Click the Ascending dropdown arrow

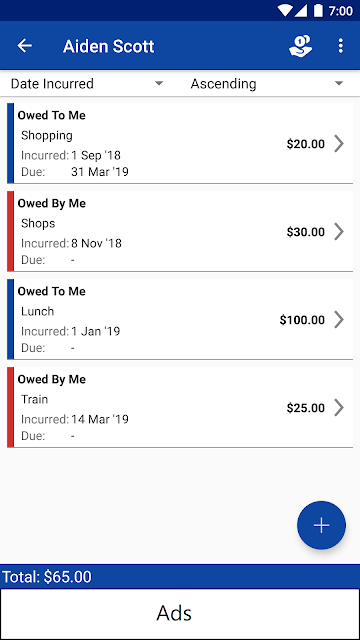pyautogui.click(x=338, y=84)
